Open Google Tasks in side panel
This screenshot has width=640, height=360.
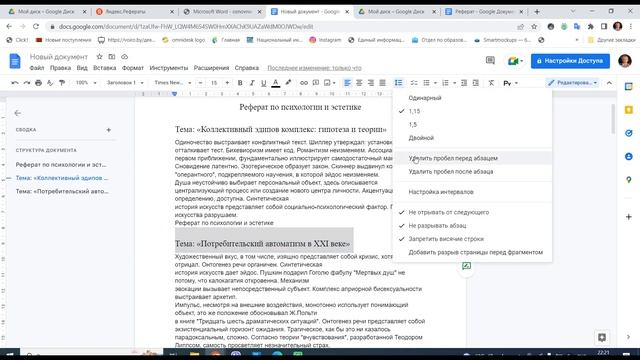(629, 133)
